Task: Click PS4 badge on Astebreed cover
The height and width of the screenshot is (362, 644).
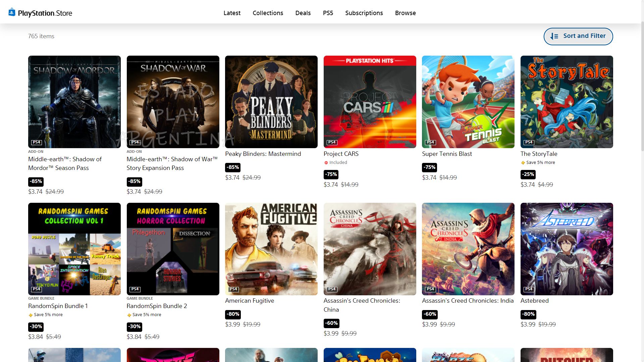Action: pyautogui.click(x=529, y=289)
